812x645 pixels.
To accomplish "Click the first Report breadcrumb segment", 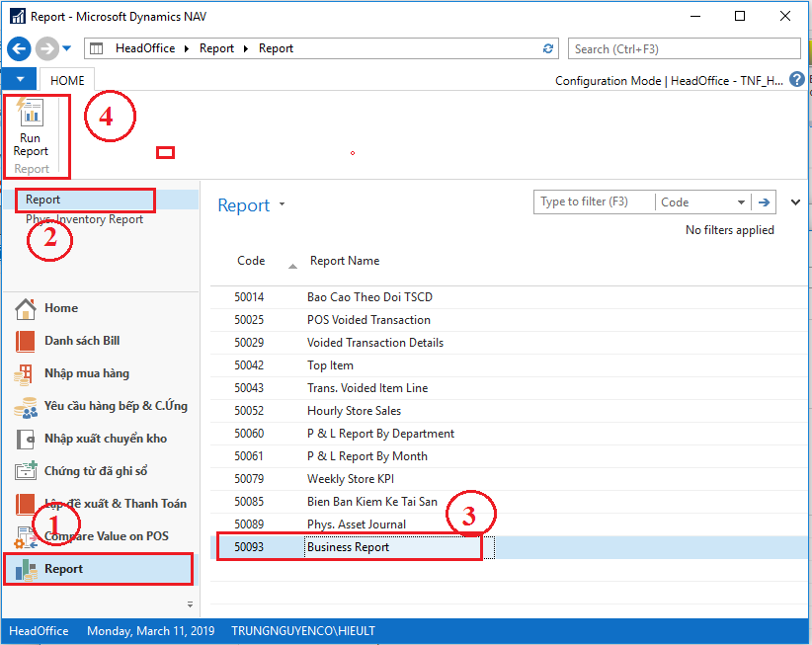I will 216,48.
